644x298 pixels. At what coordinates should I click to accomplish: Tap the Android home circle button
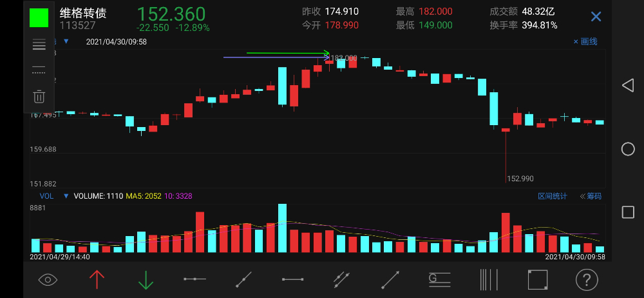(x=628, y=149)
